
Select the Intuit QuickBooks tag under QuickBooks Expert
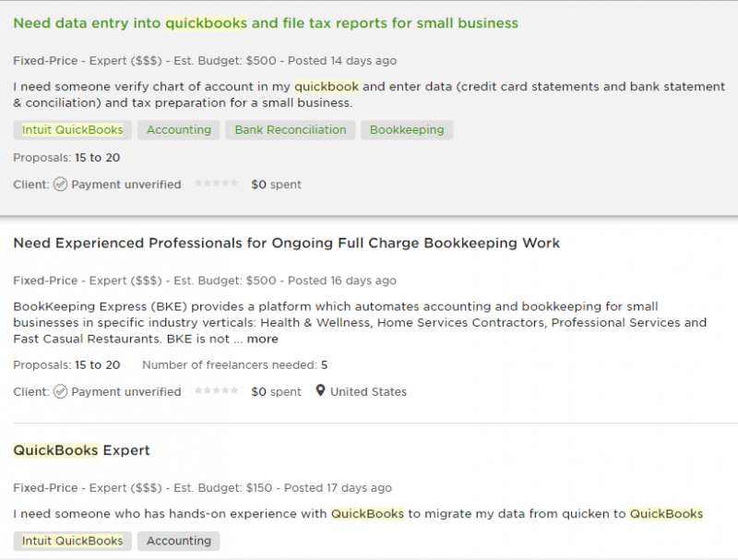coord(73,542)
